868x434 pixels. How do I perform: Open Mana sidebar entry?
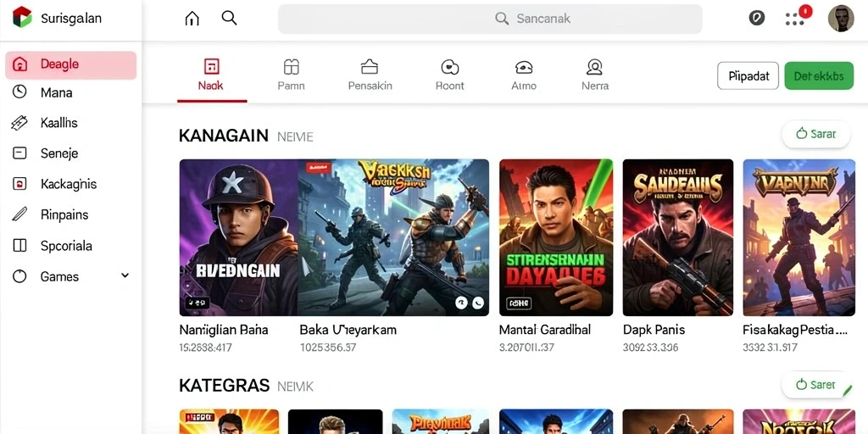[x=71, y=92]
